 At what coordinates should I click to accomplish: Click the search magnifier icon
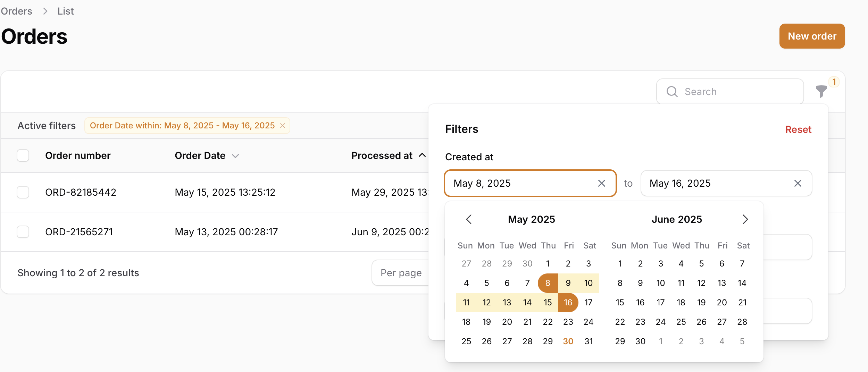[672, 91]
